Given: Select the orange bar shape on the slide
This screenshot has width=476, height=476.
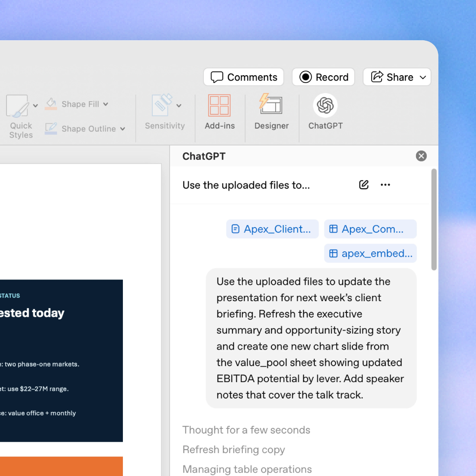Looking at the screenshot, I should [x=61, y=466].
